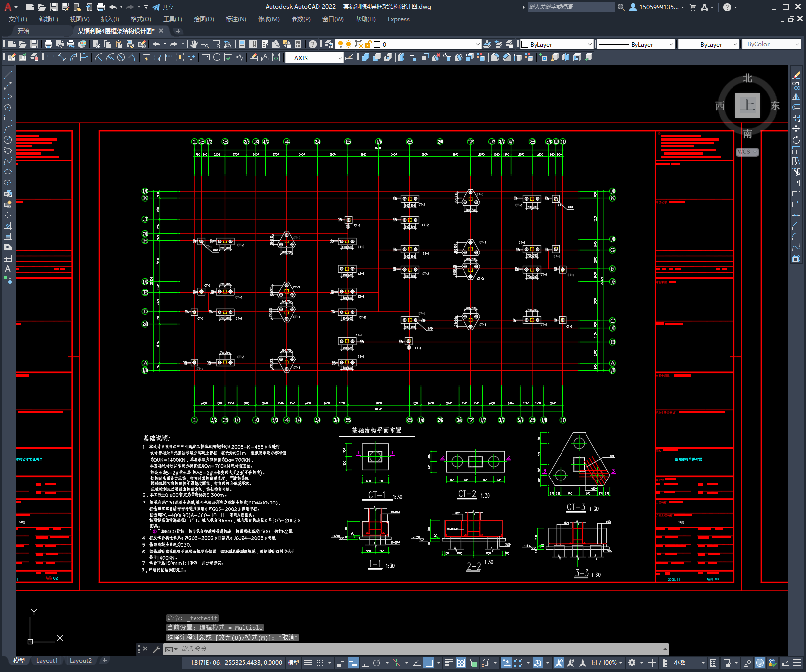Toggle dynamic input in the status bar
806x672 pixels.
[353, 663]
